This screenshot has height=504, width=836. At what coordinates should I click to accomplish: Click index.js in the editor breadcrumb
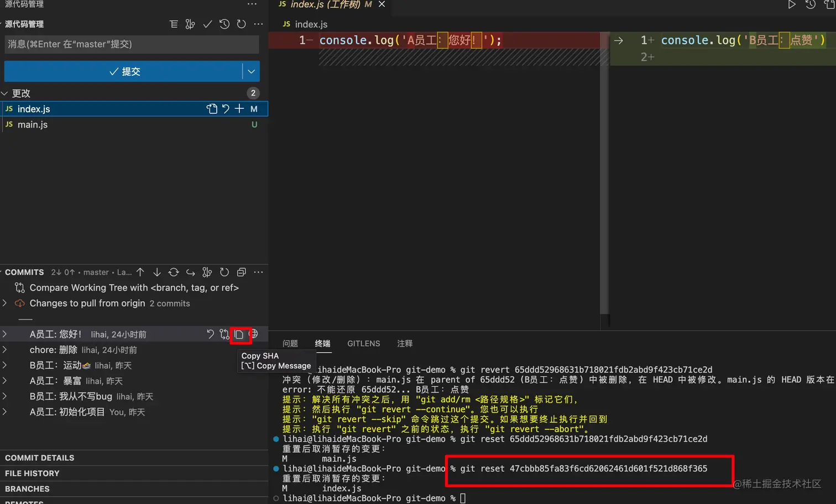pyautogui.click(x=311, y=24)
